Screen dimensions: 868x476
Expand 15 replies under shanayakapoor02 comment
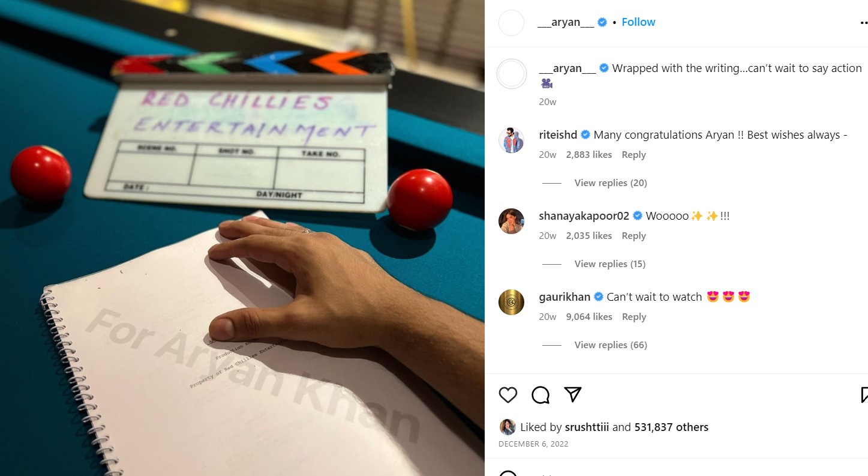pyautogui.click(x=610, y=264)
